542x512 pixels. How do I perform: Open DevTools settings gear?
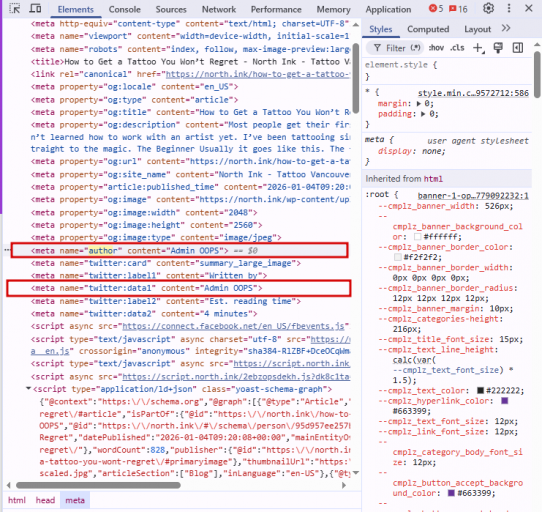[x=488, y=8]
